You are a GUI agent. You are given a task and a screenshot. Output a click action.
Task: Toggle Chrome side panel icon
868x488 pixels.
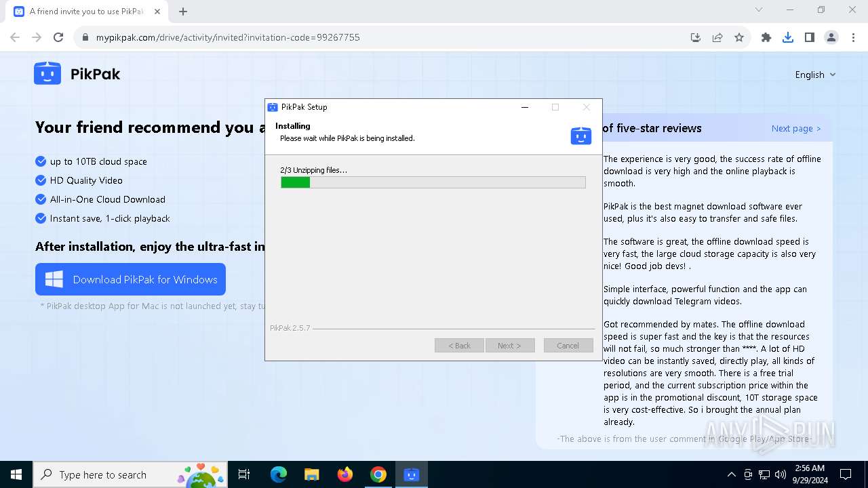tap(810, 37)
